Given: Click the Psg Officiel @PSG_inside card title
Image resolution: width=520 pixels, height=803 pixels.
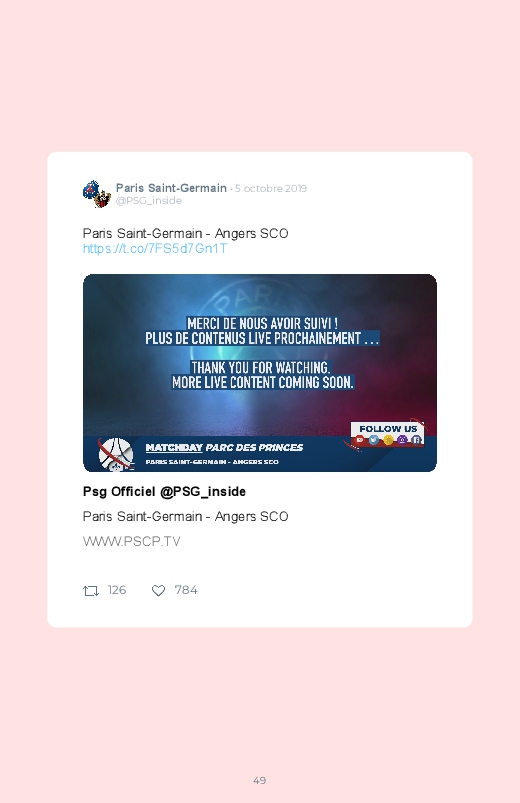Looking at the screenshot, I should coord(164,492).
